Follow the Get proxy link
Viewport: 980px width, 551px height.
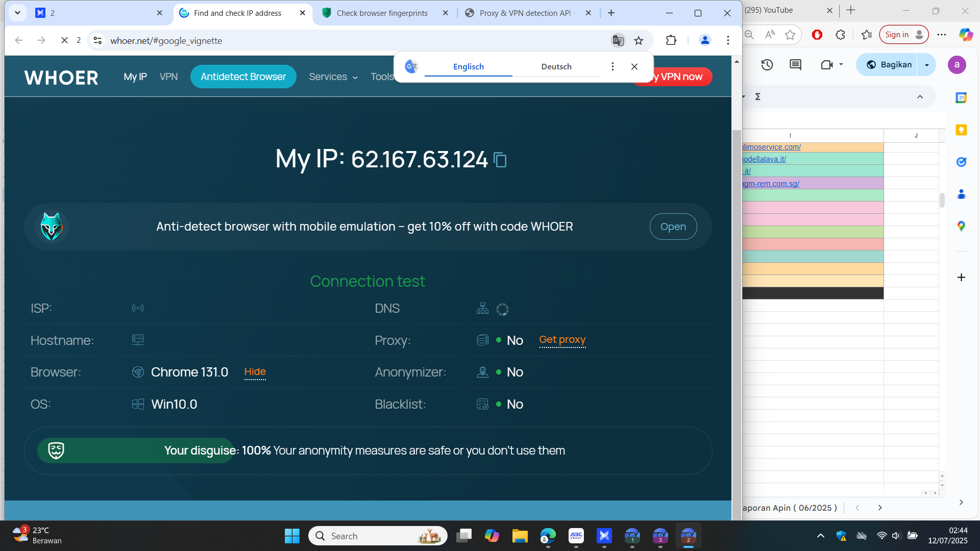click(x=562, y=340)
